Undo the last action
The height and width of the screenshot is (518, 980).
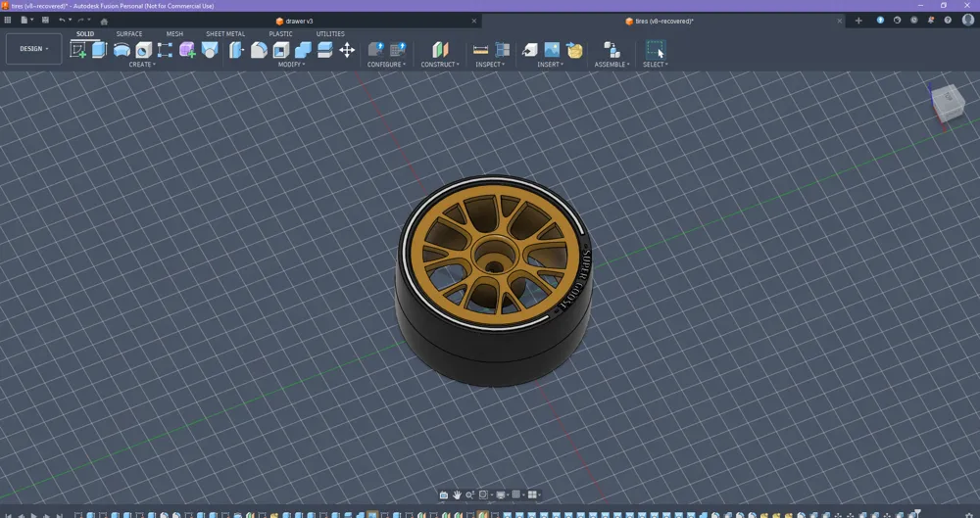point(63,21)
